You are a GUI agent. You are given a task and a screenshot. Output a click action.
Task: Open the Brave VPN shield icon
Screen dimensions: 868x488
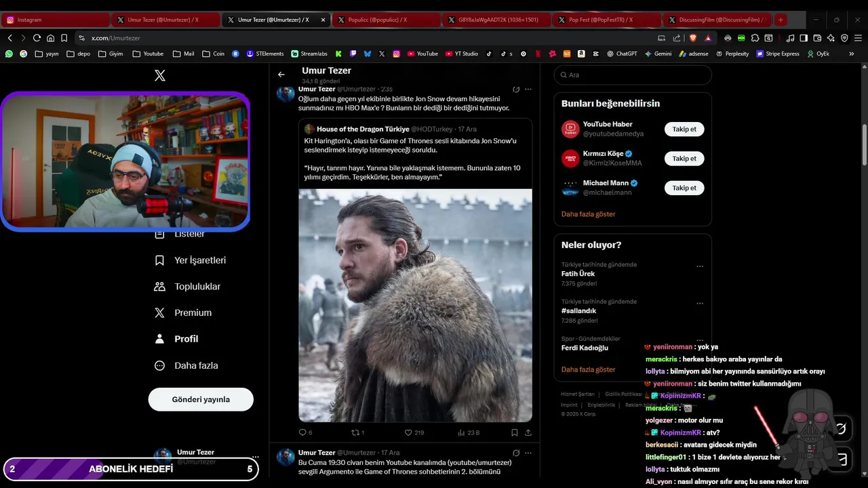[844, 38]
